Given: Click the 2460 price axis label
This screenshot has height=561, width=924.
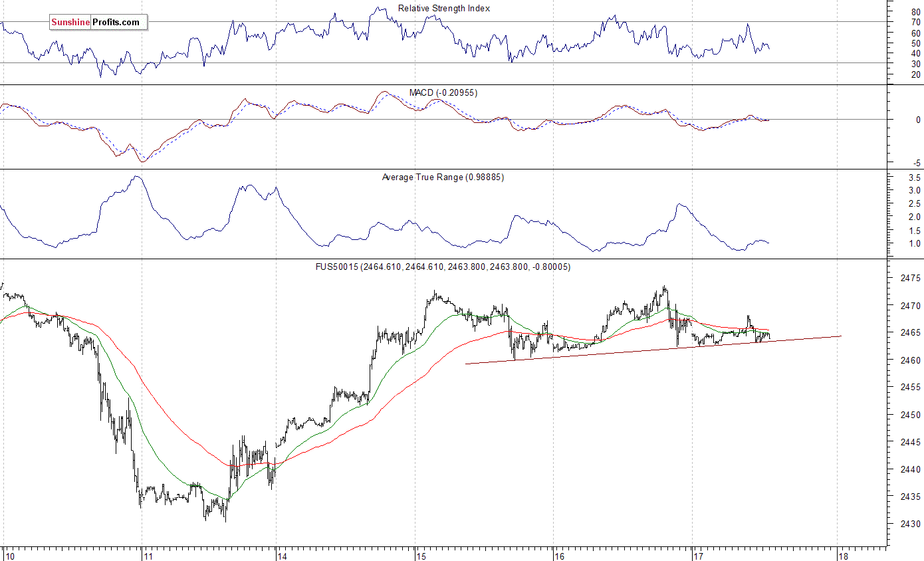Looking at the screenshot, I should [x=911, y=360].
